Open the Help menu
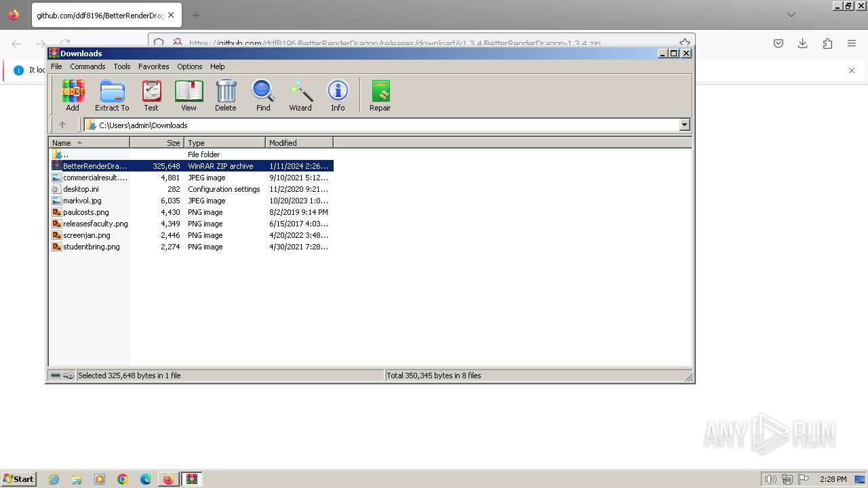This screenshot has width=868, height=488. point(218,66)
